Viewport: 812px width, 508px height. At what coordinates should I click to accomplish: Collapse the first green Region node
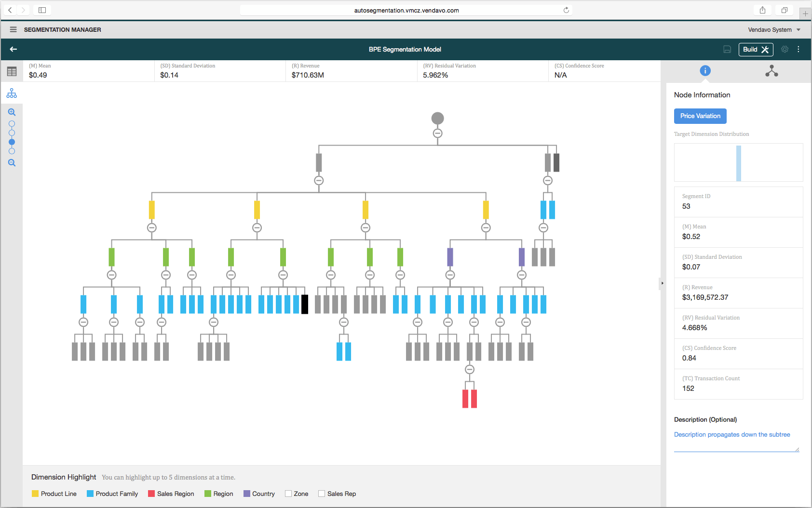111,275
